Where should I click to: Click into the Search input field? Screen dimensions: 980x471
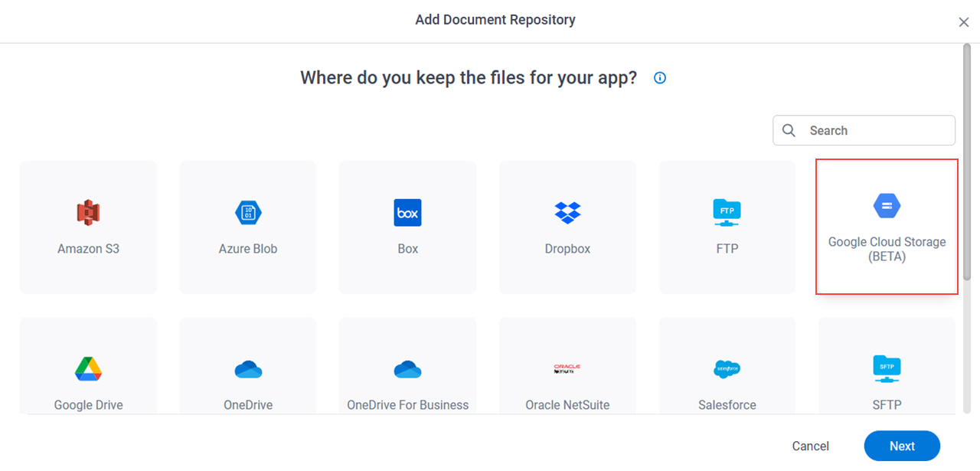tap(864, 130)
